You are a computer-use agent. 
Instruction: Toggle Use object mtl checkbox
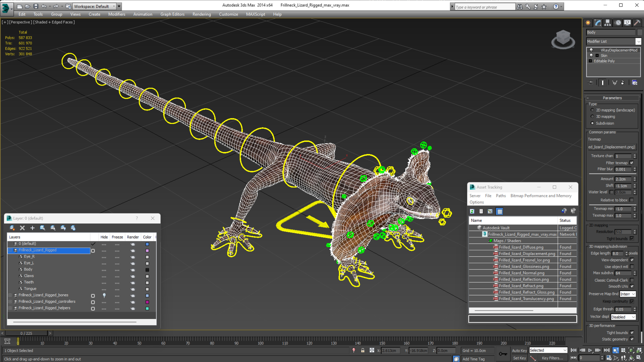pos(632,267)
